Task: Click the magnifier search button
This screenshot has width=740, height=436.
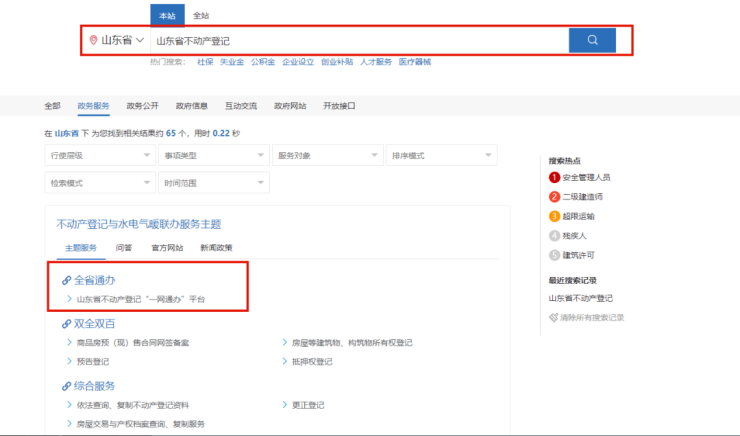Action: [592, 40]
